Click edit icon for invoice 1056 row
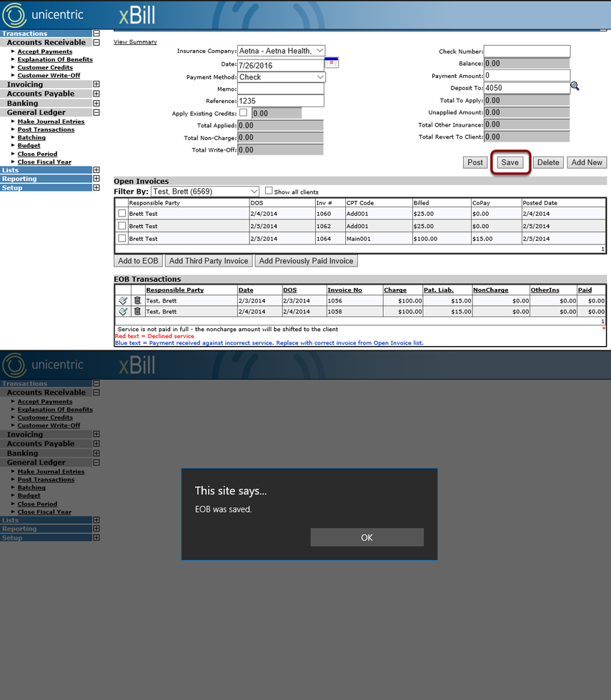This screenshot has height=700, width=611. (x=123, y=300)
